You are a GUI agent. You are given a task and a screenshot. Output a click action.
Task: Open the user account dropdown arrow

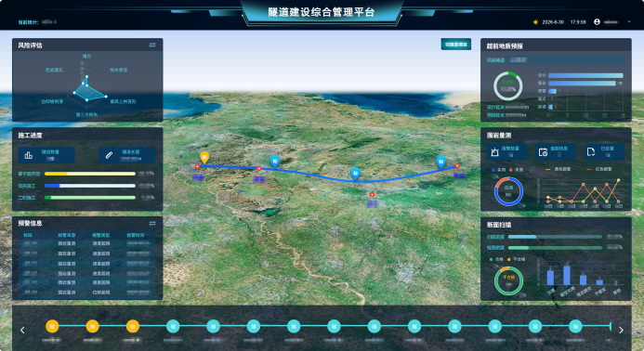pos(629,21)
